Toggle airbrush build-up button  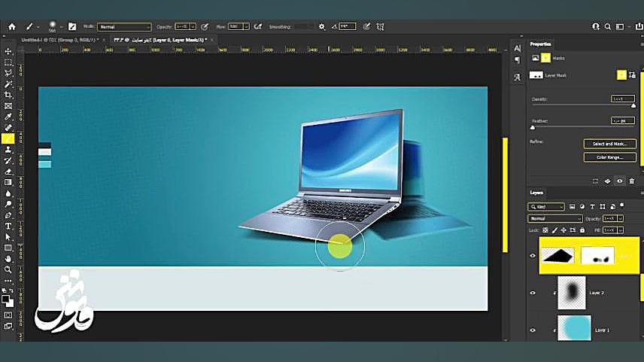258,26
